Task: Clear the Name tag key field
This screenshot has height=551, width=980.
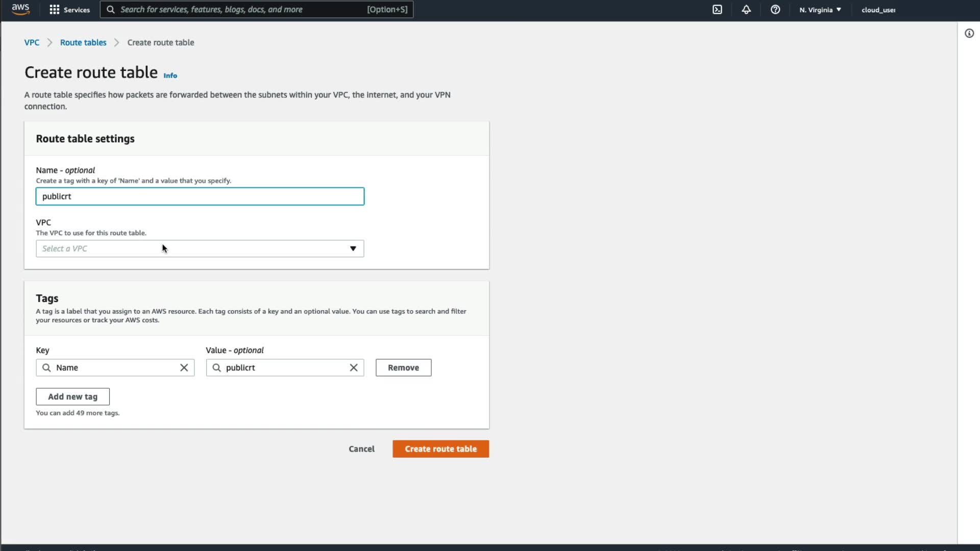Action: (184, 368)
